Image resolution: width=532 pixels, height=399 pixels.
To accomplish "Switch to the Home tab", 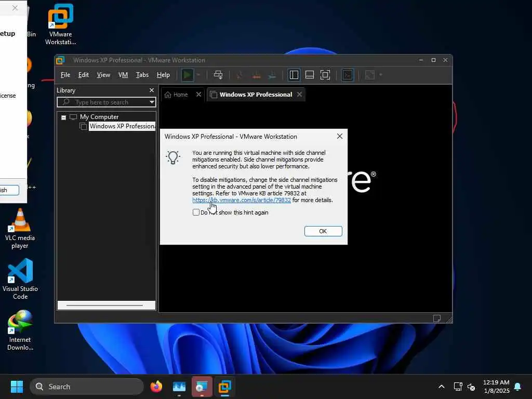I will point(177,95).
